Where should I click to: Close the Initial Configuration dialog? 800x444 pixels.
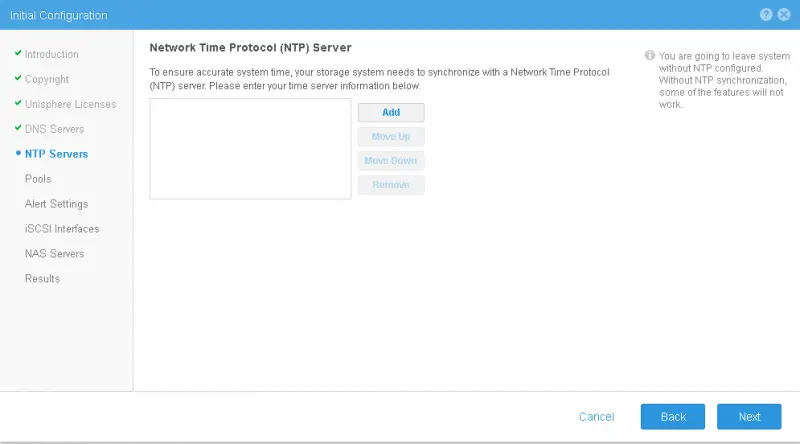(x=784, y=15)
